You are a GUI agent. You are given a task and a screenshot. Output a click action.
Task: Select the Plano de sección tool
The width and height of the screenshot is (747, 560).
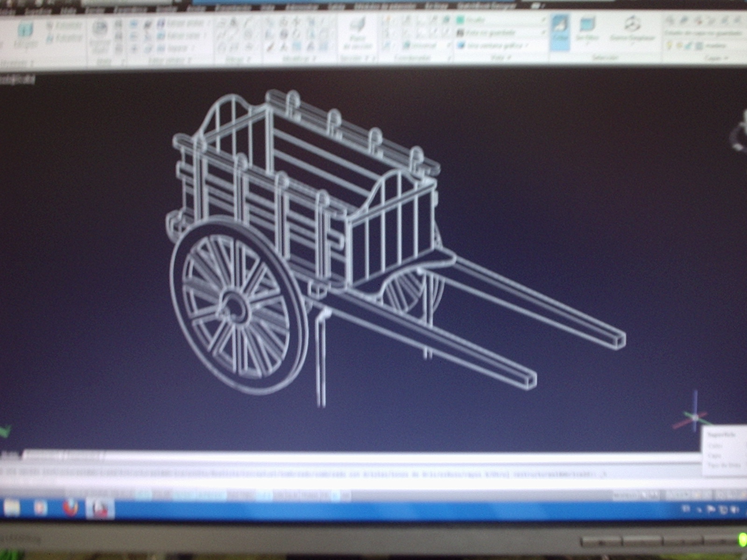358,33
